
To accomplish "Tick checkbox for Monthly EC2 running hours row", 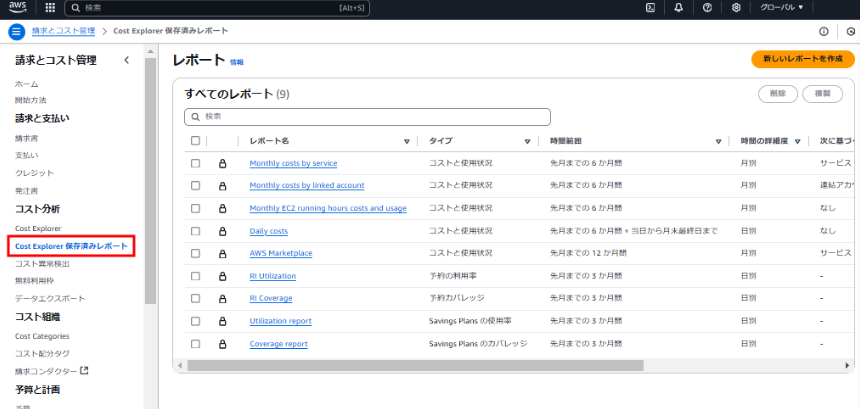I will [x=195, y=208].
